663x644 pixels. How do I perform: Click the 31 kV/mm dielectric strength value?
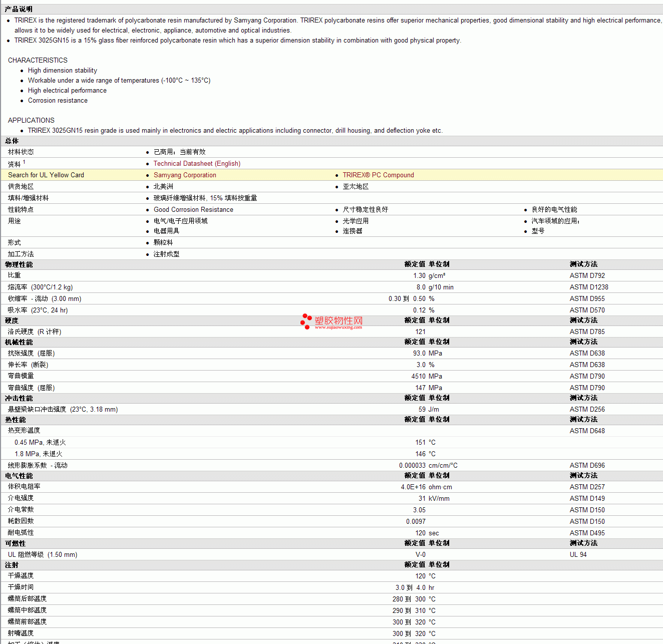(434, 499)
